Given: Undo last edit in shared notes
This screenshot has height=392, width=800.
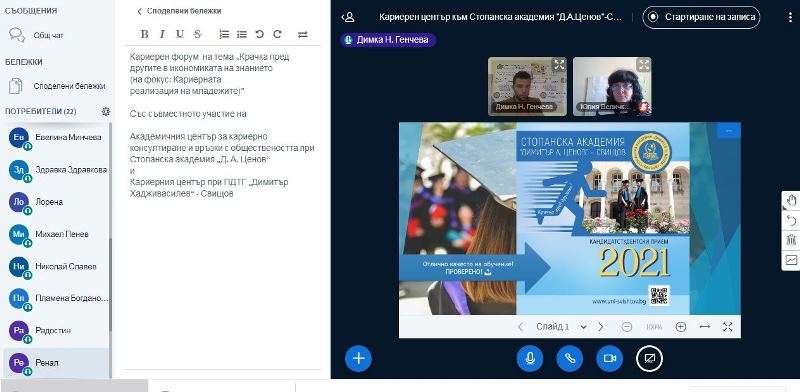Looking at the screenshot, I should (x=260, y=34).
